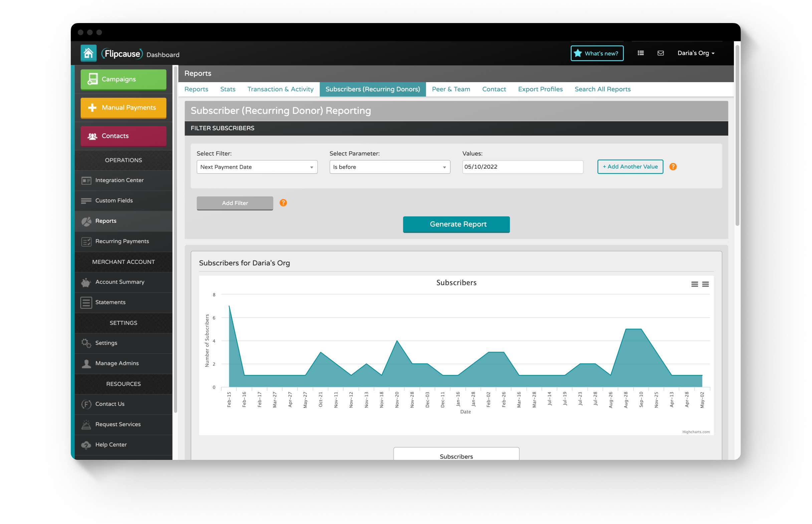
Task: Switch to the Stats tab
Action: tap(228, 89)
